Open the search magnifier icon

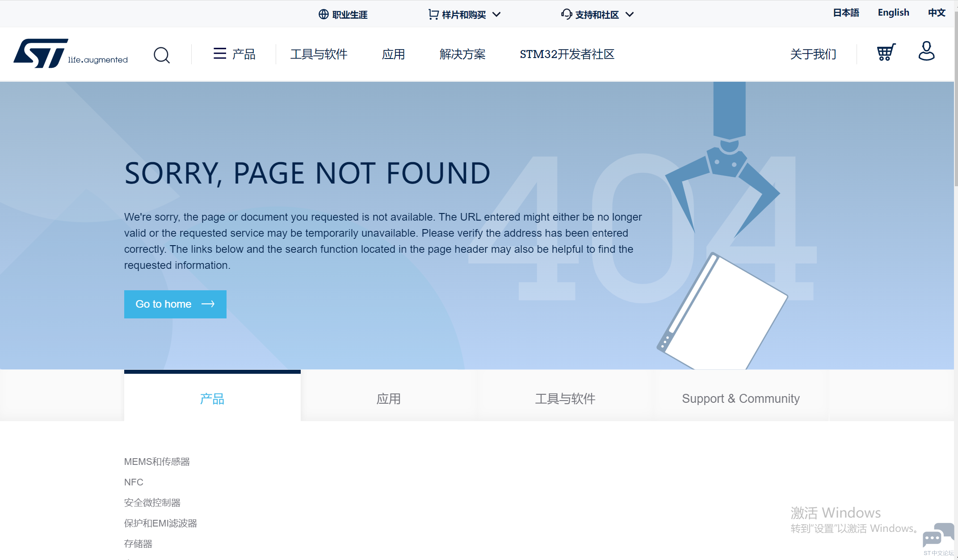[161, 55]
